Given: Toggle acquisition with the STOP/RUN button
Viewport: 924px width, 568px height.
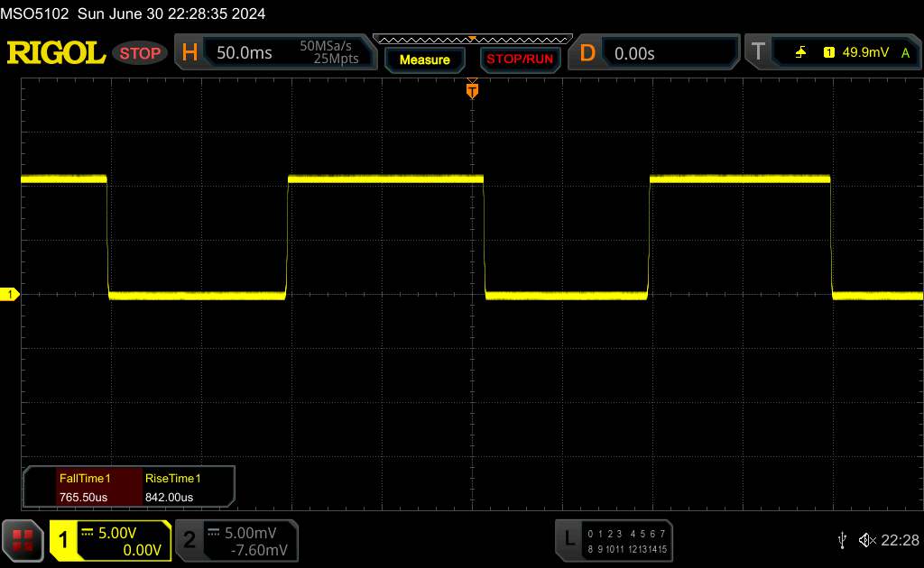Looking at the screenshot, I should coord(518,60).
